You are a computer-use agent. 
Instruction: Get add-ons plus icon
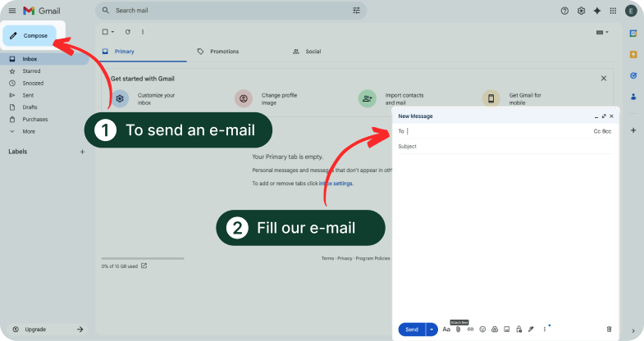tap(633, 130)
